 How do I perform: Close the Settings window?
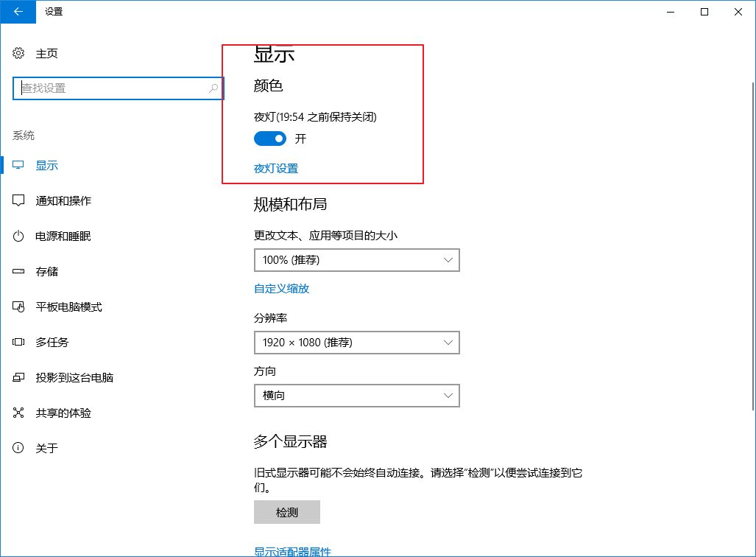click(x=738, y=12)
